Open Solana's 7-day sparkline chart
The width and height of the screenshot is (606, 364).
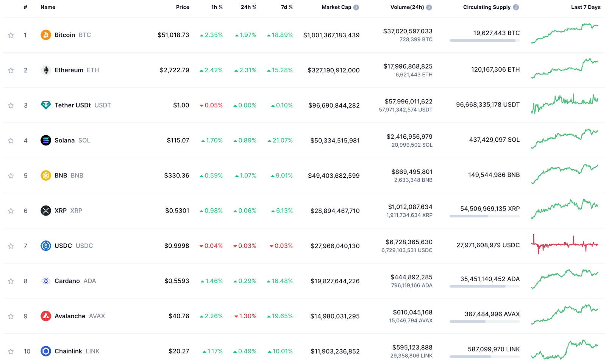click(x=565, y=139)
